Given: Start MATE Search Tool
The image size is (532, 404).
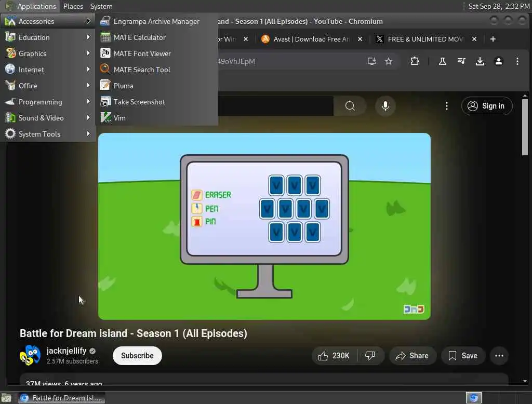Looking at the screenshot, I should [156, 70].
